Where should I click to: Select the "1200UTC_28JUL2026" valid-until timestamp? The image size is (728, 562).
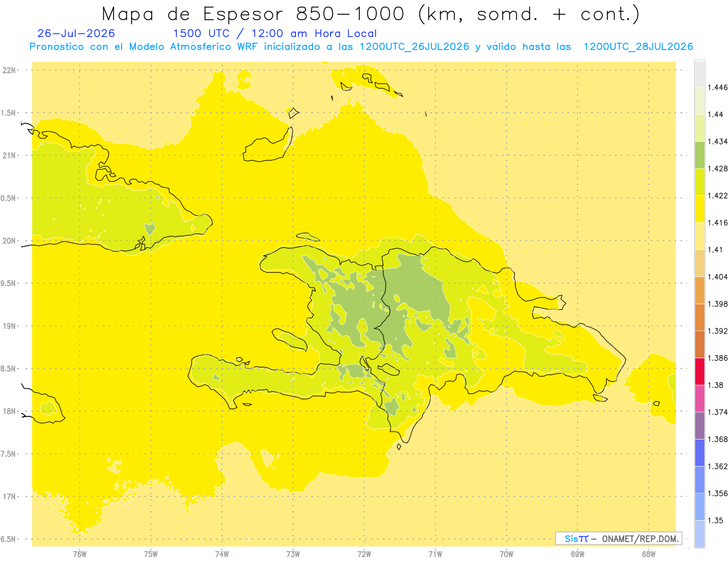pyautogui.click(x=638, y=47)
